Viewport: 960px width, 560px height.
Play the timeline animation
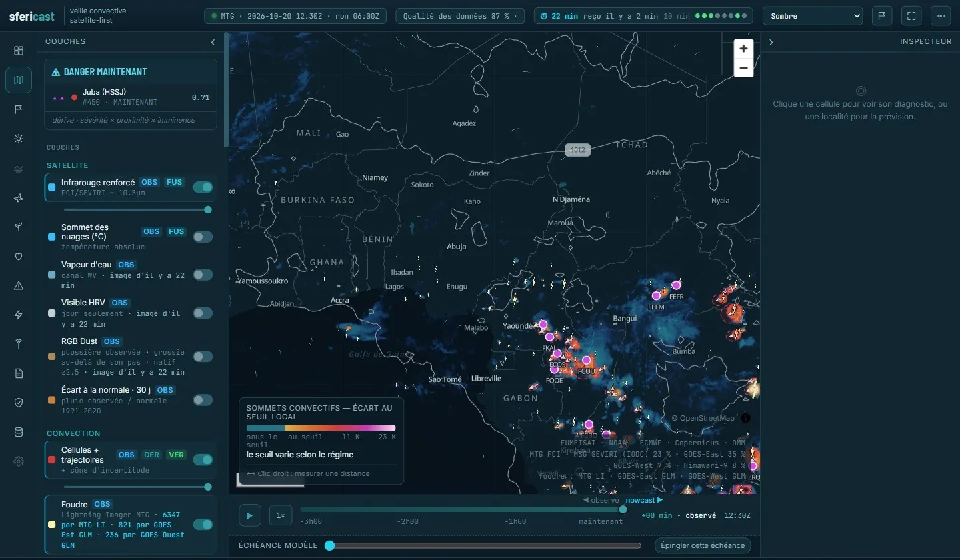click(x=250, y=515)
